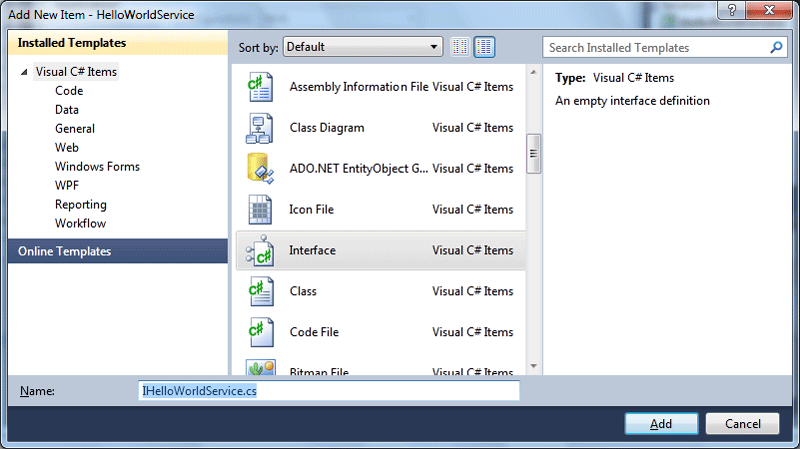
Task: Select the Code category
Action: click(69, 91)
